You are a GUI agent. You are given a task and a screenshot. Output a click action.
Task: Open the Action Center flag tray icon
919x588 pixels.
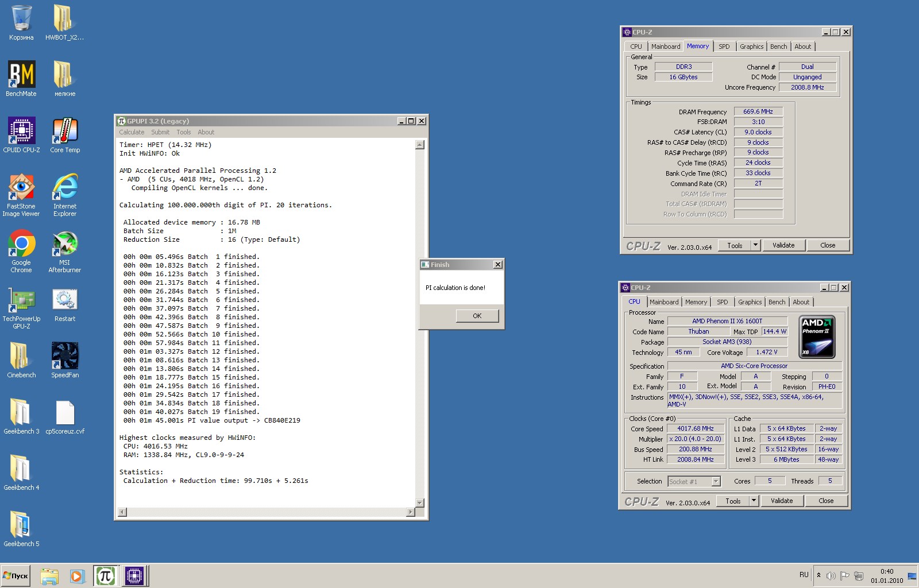(844, 576)
